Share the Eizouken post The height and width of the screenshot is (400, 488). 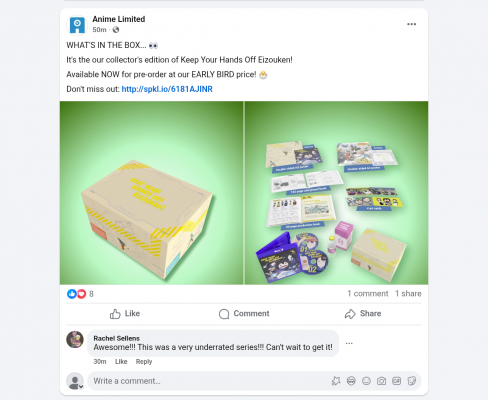[363, 314]
